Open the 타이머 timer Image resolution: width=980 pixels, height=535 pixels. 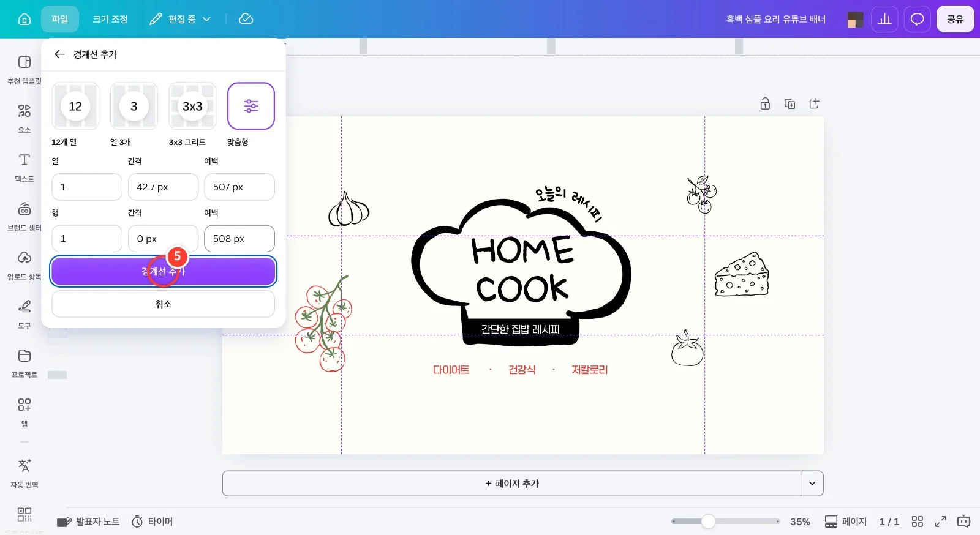(153, 522)
